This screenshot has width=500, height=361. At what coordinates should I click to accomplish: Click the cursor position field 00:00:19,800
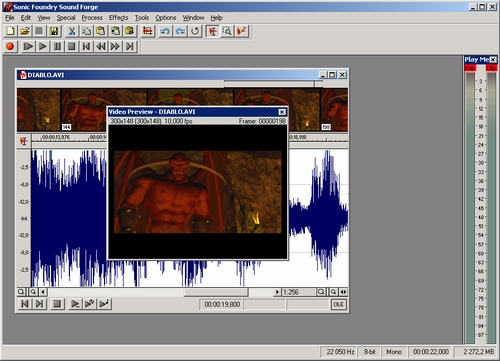[221, 304]
